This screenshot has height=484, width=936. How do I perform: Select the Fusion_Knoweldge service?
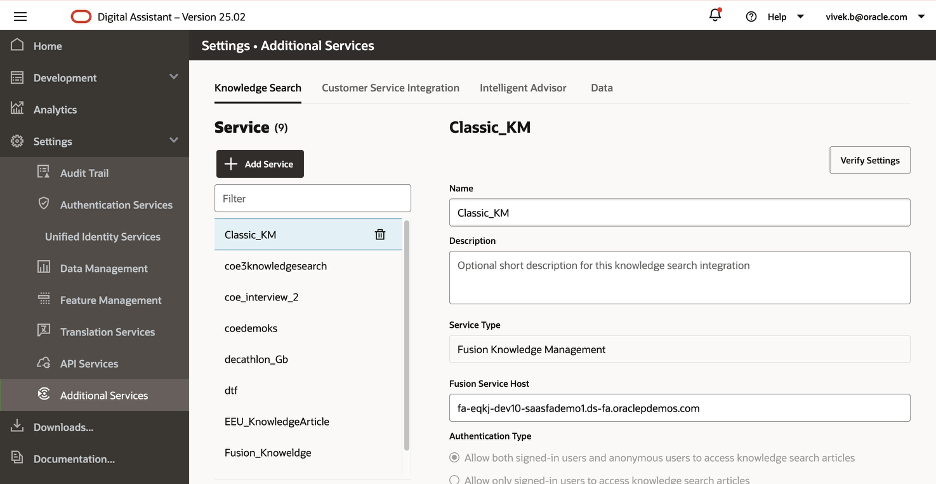[x=308, y=452]
